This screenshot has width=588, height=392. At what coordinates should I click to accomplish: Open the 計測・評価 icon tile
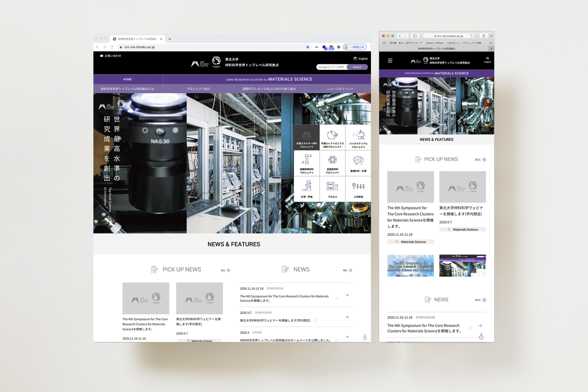tap(307, 189)
